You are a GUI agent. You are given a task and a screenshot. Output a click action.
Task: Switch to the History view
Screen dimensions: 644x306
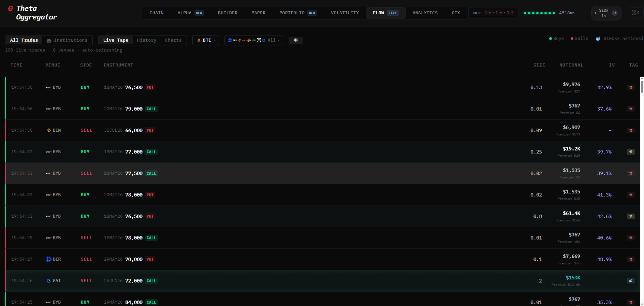(147, 40)
